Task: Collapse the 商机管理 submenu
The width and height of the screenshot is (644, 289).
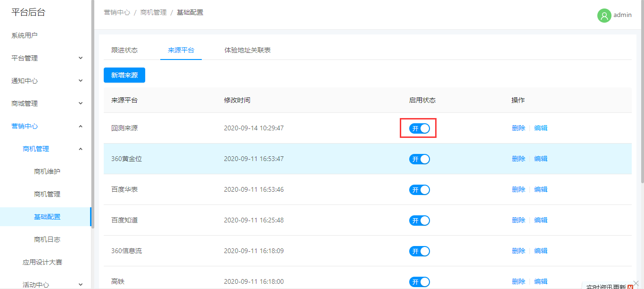Action: coord(46,149)
